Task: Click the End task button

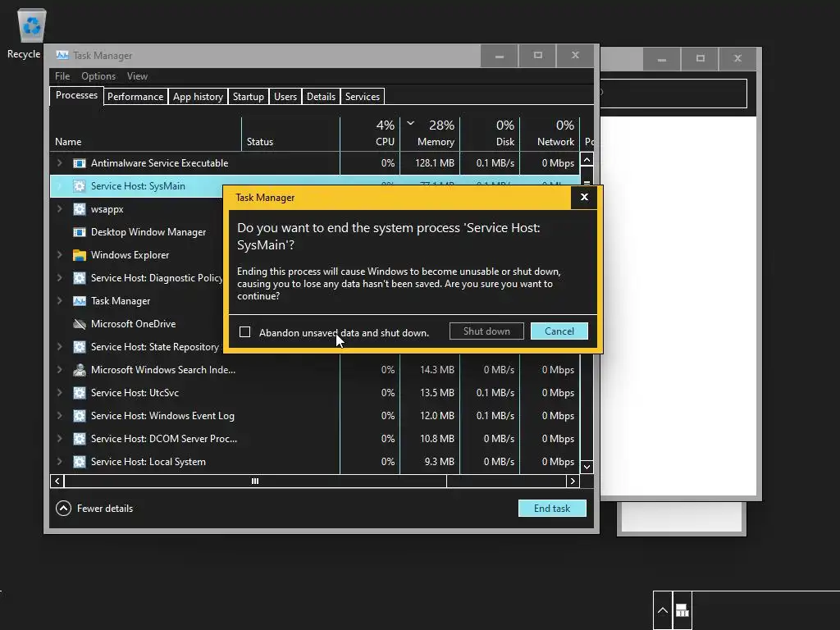Action: (x=552, y=509)
